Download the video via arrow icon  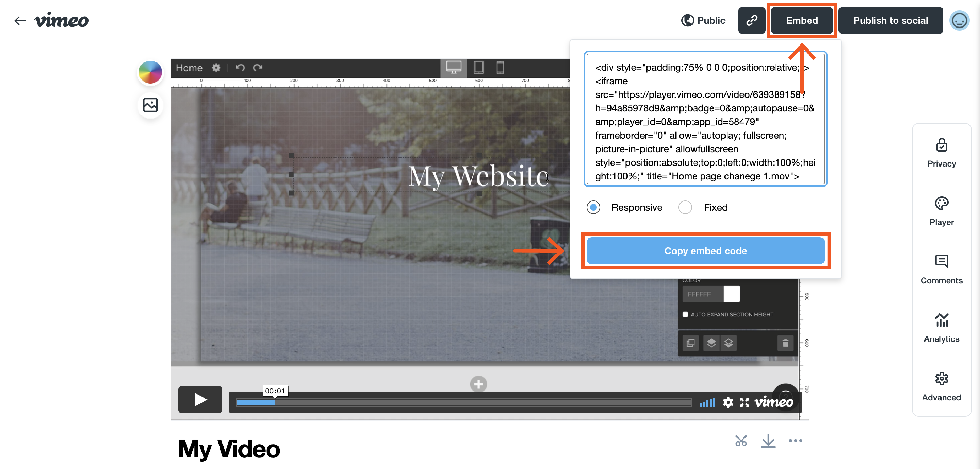[768, 440]
